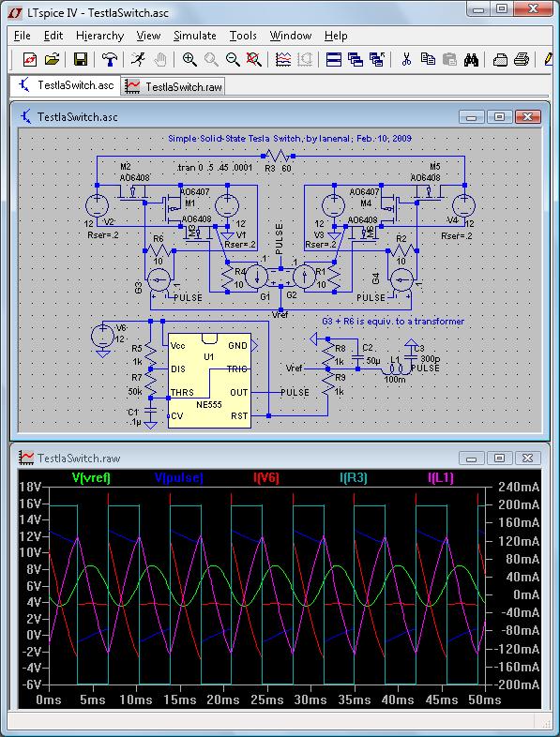Image resolution: width=560 pixels, height=737 pixels.
Task: Click the I(L1) trace label
Action: click(x=441, y=478)
